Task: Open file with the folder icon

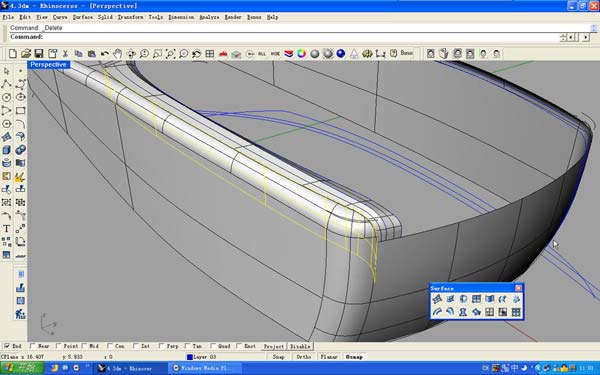Action: coord(26,54)
